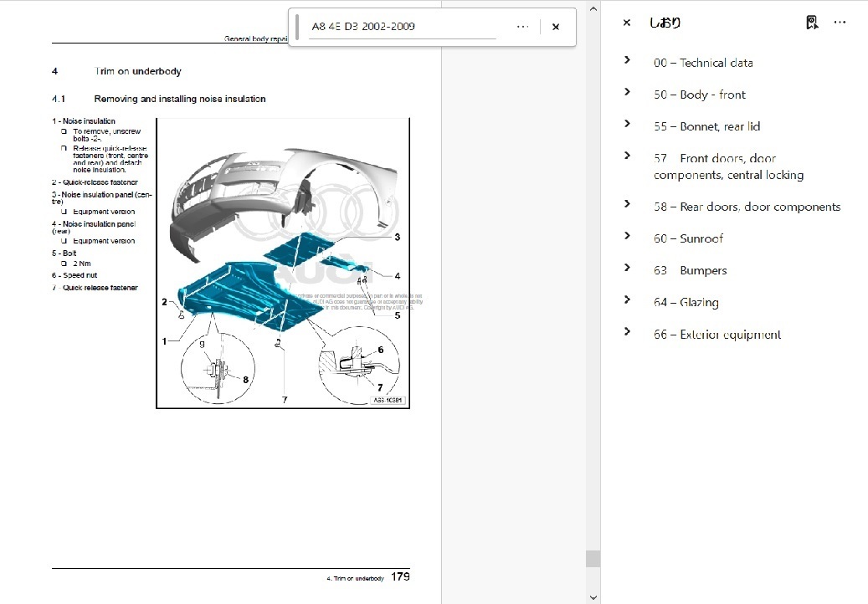The image size is (868, 604).
Task: Expand the 50 – Body - front bookmark
Action: [627, 92]
